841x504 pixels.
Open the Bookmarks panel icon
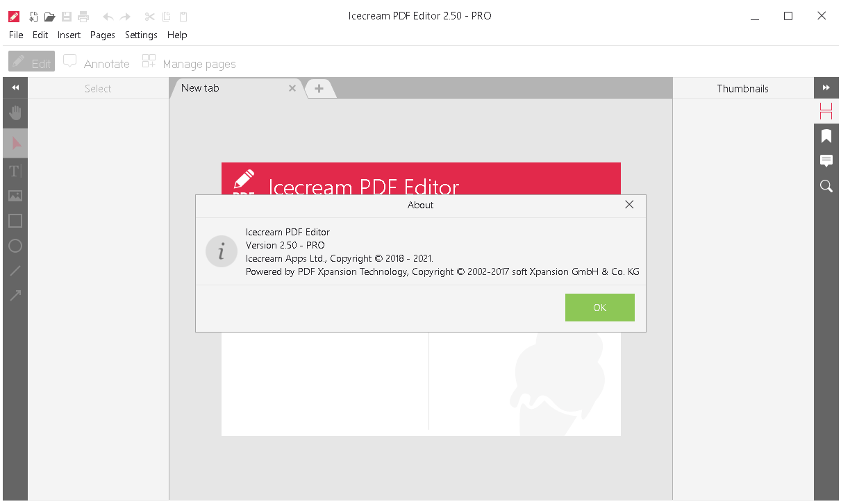(x=826, y=136)
